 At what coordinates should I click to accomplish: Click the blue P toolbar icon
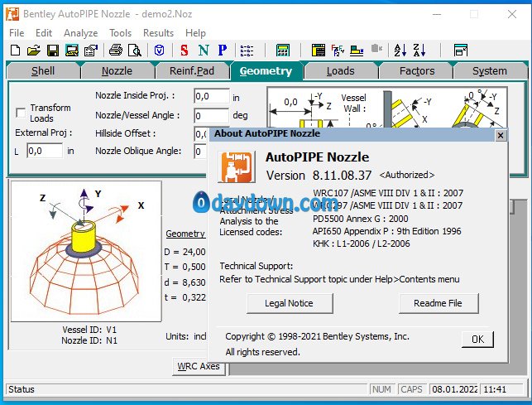click(x=223, y=51)
